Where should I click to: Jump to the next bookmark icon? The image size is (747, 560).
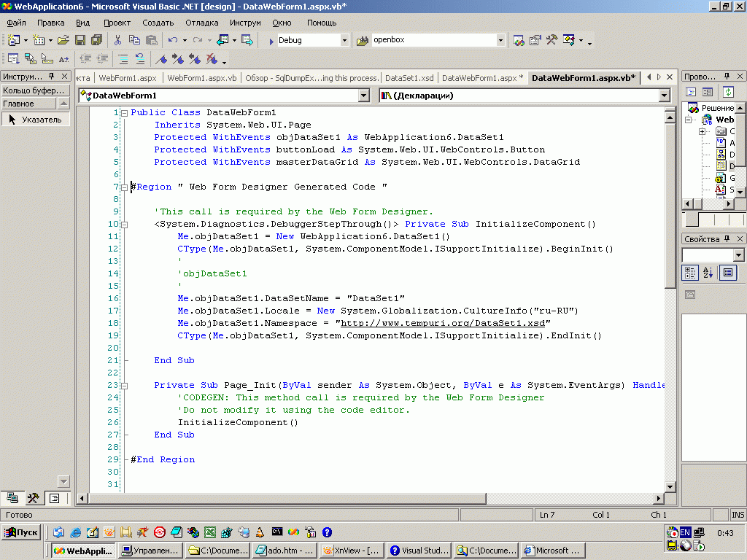tap(178, 59)
